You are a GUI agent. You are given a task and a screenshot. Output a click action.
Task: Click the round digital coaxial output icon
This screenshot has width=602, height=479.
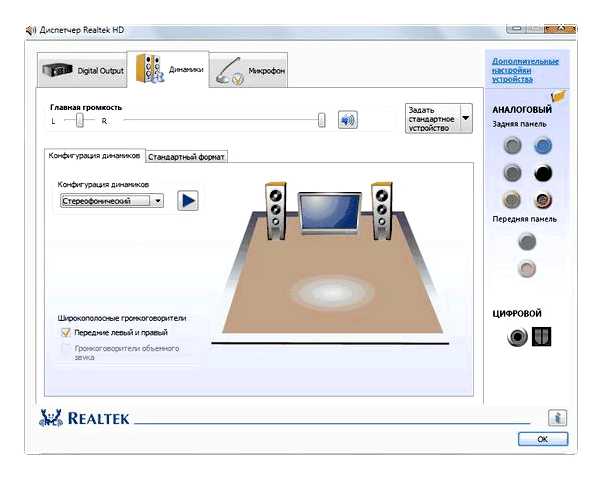(517, 337)
